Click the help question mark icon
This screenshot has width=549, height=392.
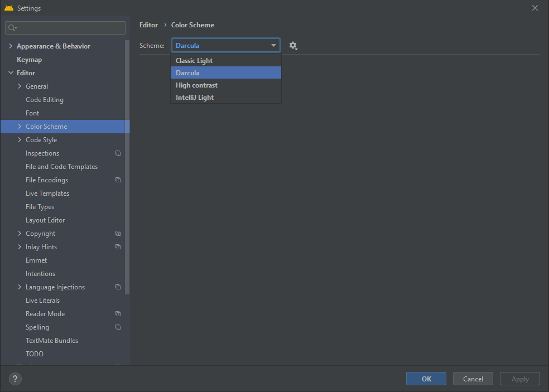pyautogui.click(x=15, y=379)
